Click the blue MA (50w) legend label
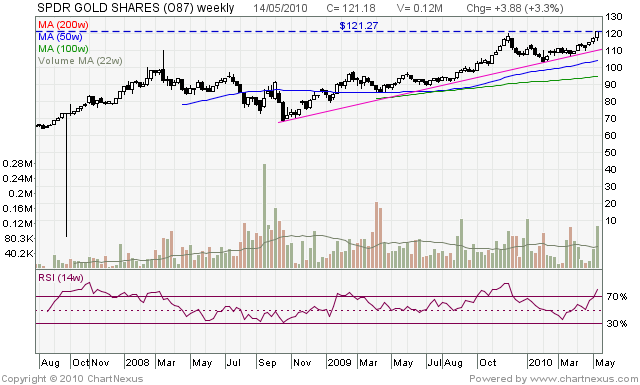640x385 pixels. pyautogui.click(x=60, y=37)
